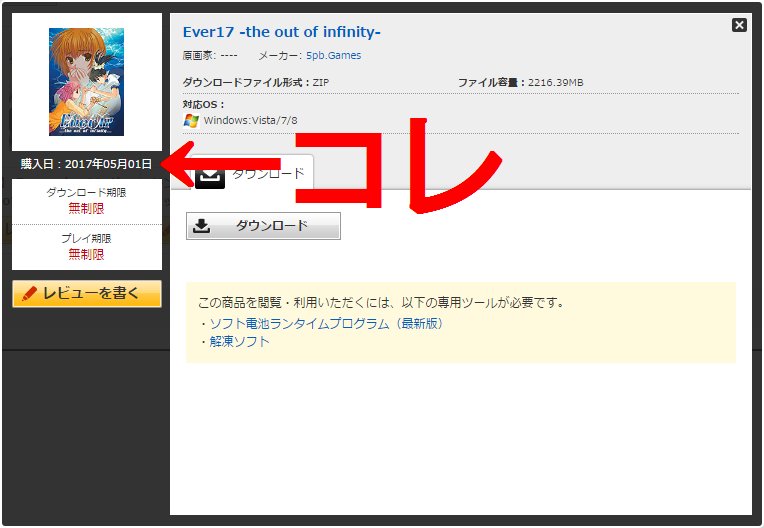Open ソフト電池ランタイムプログラム（最新版） link

(x=326, y=323)
